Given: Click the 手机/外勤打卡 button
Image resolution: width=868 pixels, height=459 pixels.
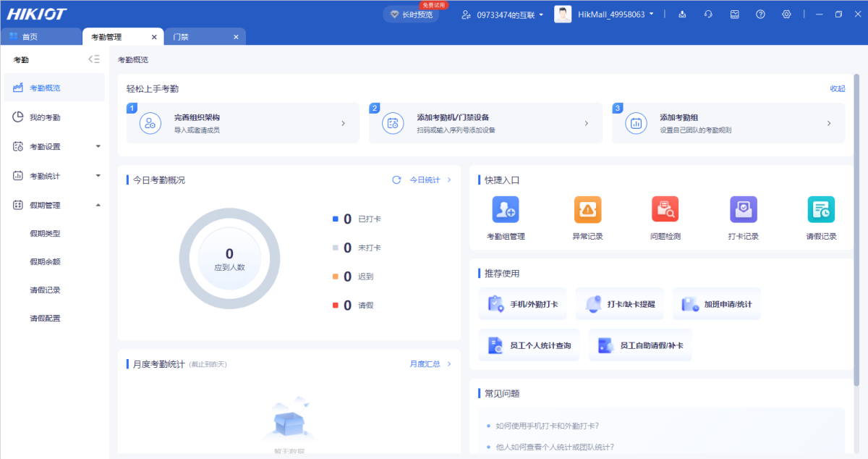Looking at the screenshot, I should (x=523, y=304).
